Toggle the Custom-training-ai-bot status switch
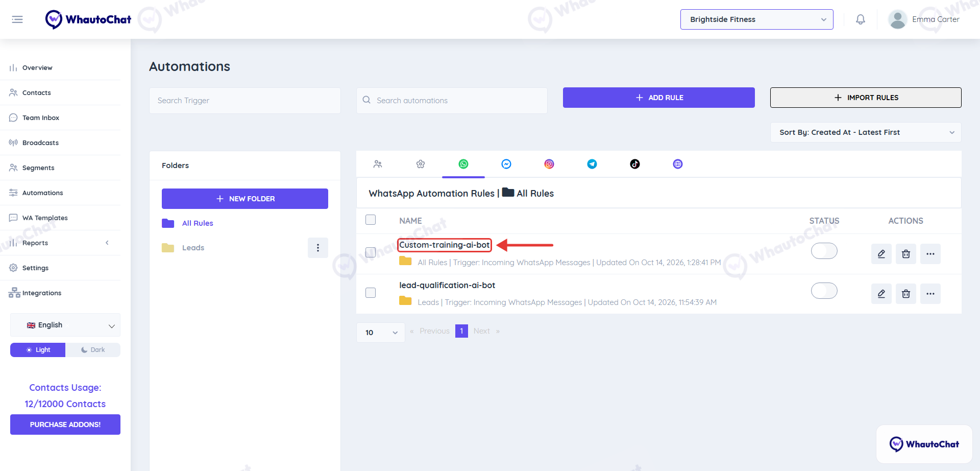This screenshot has width=980, height=471. coord(824,251)
